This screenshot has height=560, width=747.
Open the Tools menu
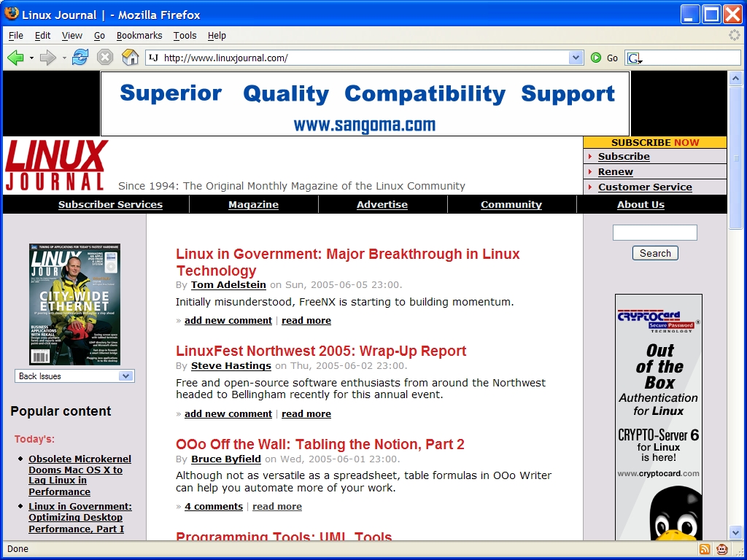[185, 35]
